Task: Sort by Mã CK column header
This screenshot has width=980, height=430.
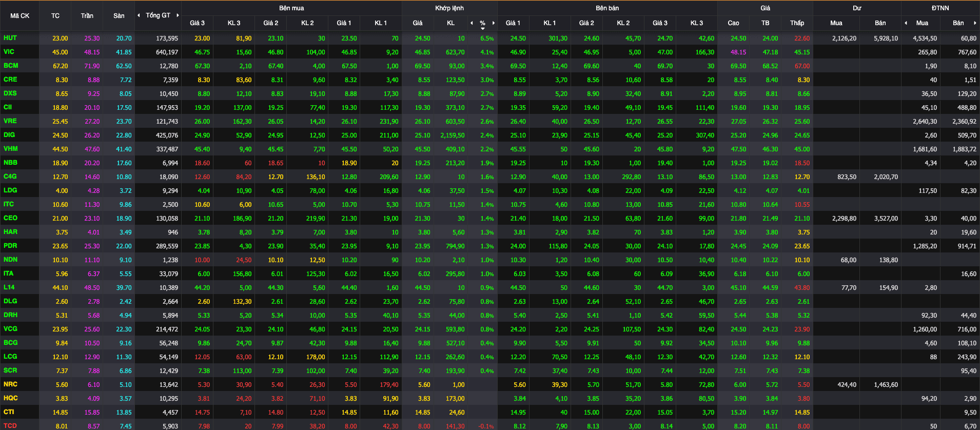Action: point(19,16)
